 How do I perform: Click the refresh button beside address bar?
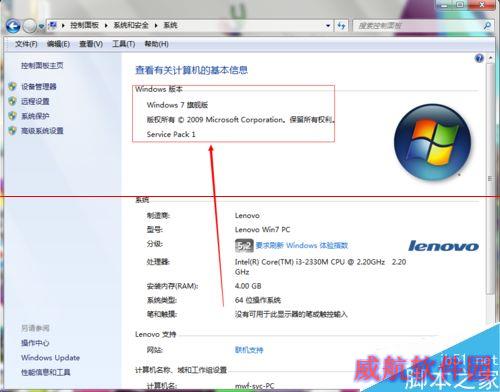click(341, 26)
